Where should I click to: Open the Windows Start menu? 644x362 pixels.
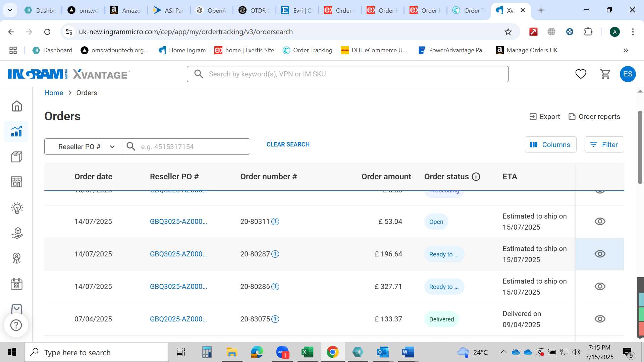click(x=12, y=352)
